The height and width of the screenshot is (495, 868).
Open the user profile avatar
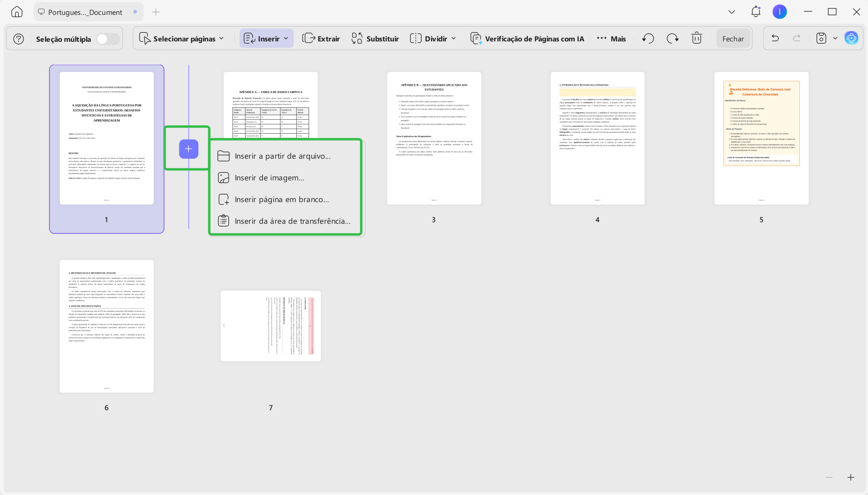780,12
